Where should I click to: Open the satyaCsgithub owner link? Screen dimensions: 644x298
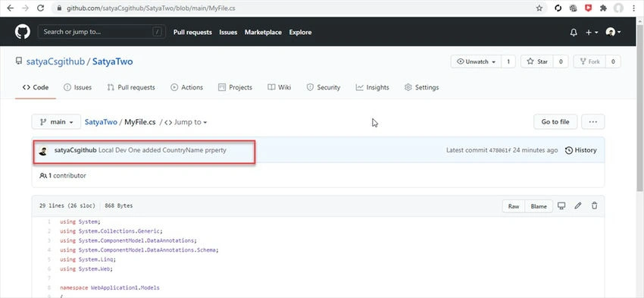55,61
